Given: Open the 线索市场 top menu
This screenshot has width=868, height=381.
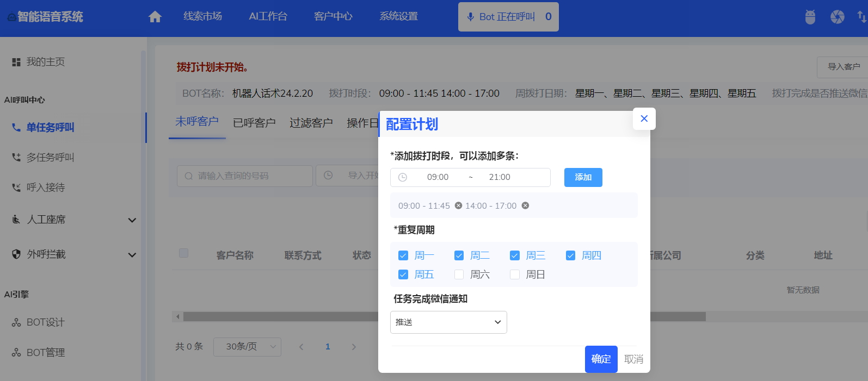Looking at the screenshot, I should [x=202, y=16].
